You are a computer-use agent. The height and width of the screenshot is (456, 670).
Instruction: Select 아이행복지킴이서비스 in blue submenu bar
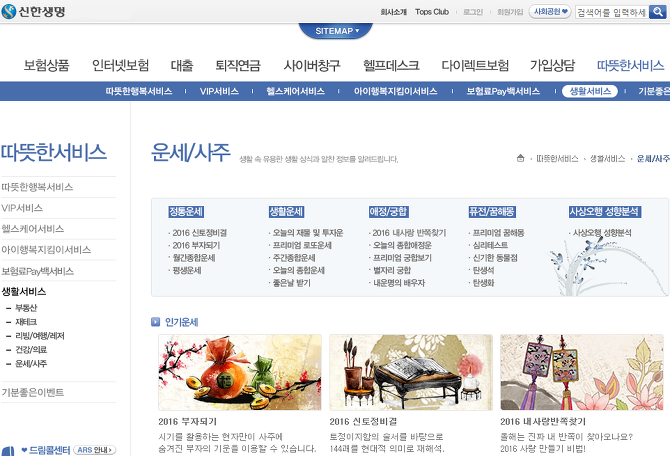click(x=395, y=91)
